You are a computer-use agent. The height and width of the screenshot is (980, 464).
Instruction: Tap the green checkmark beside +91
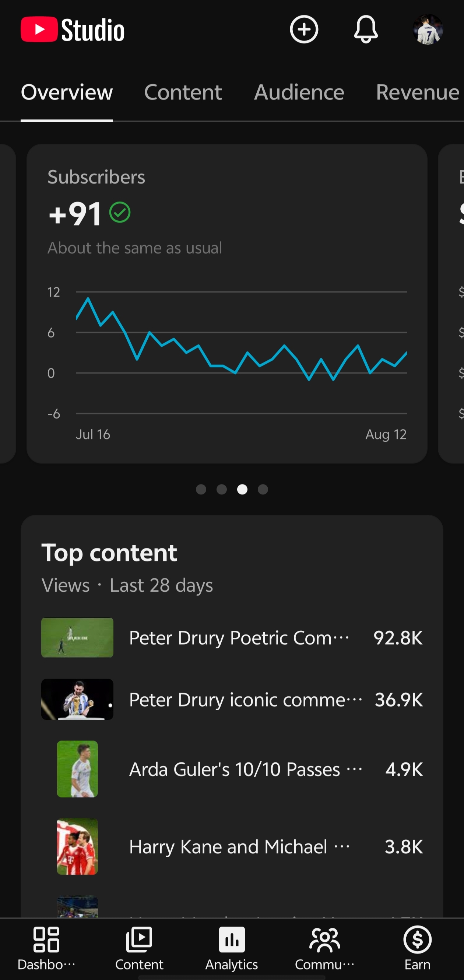pyautogui.click(x=120, y=212)
